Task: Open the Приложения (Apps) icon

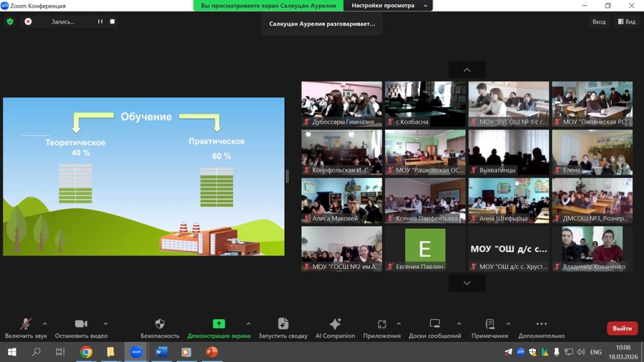Action: pyautogui.click(x=381, y=324)
